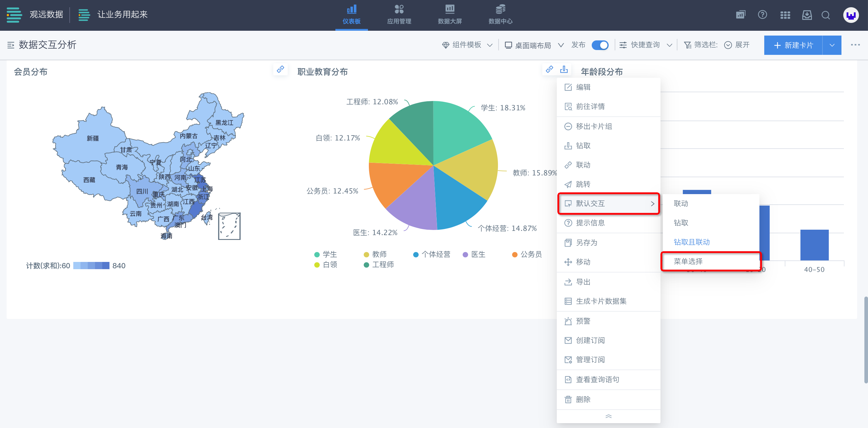Toggle the 发布 publish switch
This screenshot has width=868, height=428.
(x=600, y=45)
